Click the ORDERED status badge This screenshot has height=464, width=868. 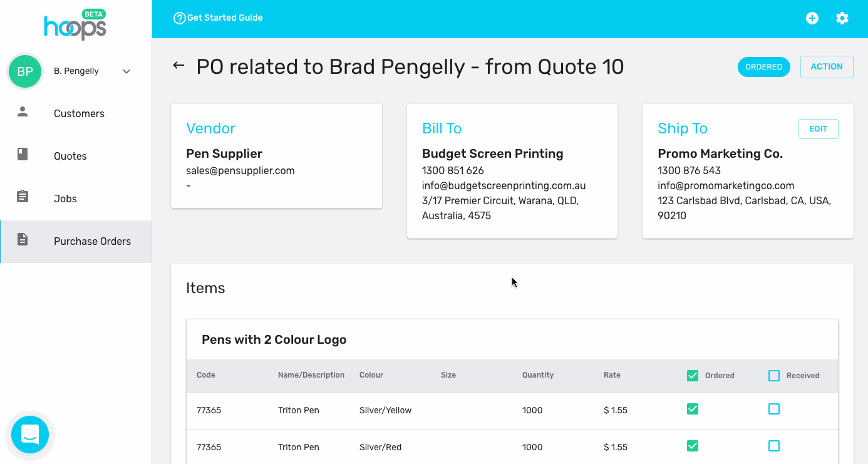click(763, 67)
